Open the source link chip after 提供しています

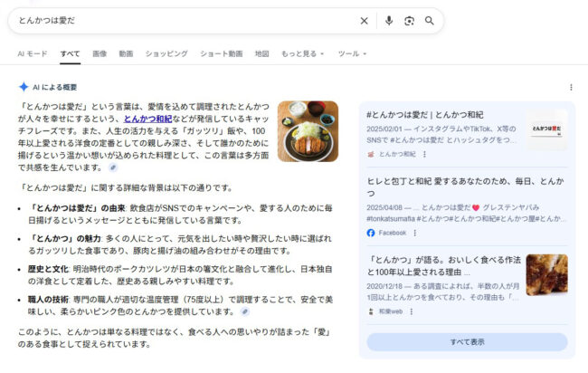[244, 311]
